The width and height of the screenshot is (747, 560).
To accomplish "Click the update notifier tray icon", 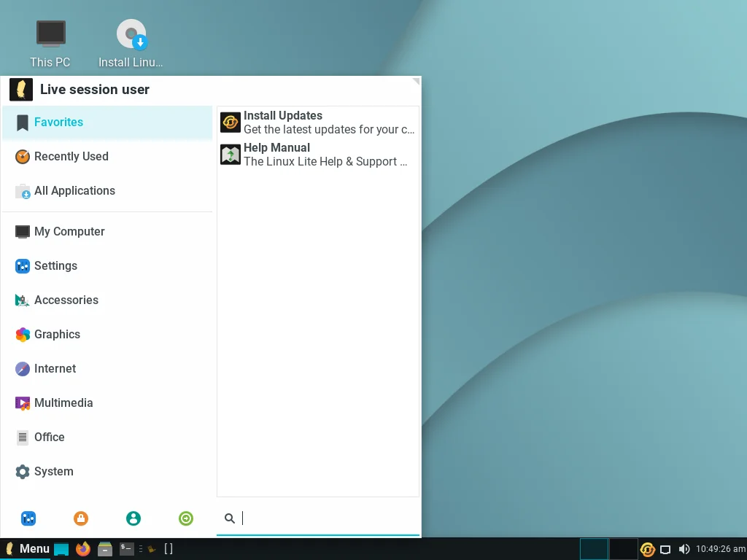I will click(648, 550).
